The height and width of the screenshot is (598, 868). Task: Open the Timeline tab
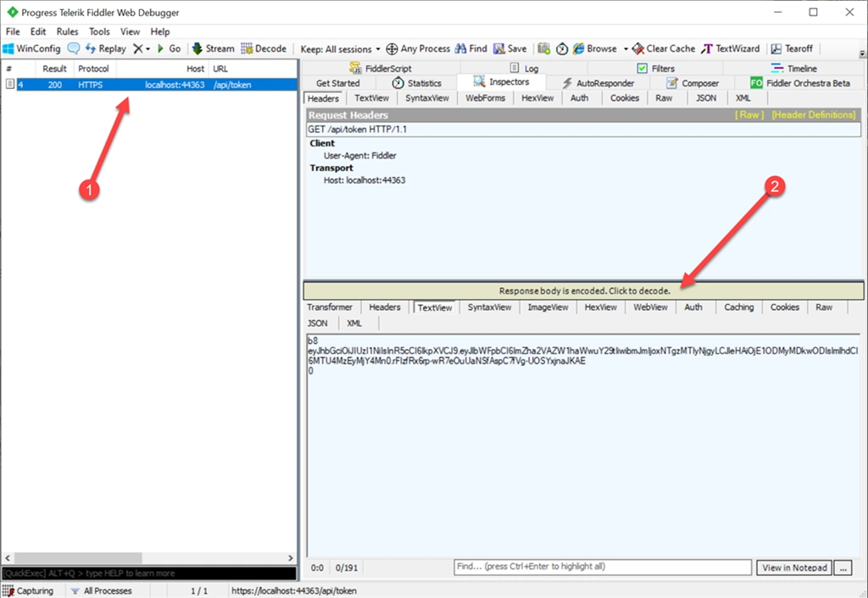coord(793,68)
